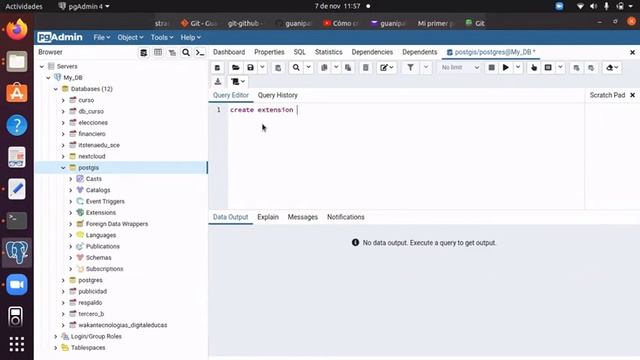
Task: Expand the Schemas node
Action: [x=71, y=258]
